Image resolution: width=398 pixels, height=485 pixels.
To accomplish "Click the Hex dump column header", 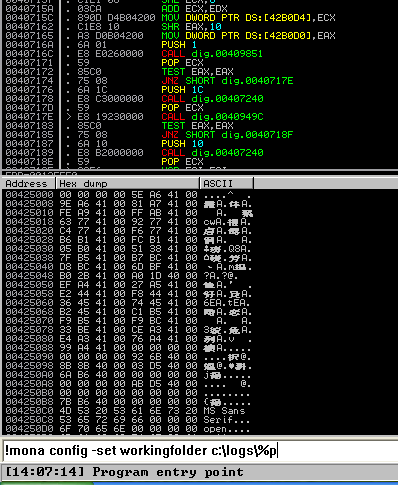I will [128, 183].
